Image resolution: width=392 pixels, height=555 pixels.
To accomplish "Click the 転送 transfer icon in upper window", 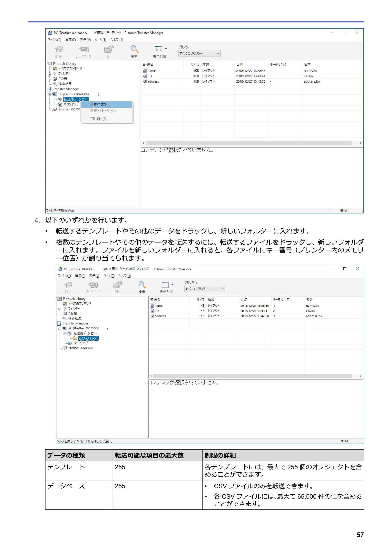I will point(58,50).
